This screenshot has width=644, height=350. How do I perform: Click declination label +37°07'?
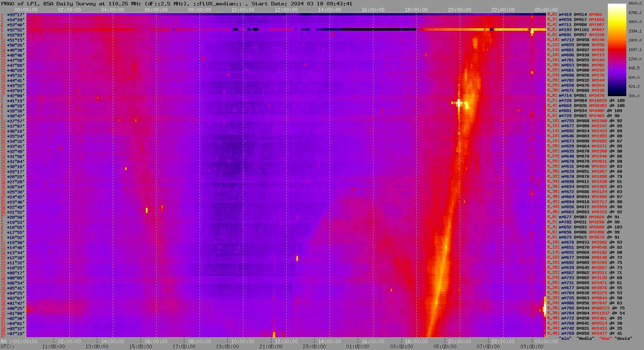(16, 126)
